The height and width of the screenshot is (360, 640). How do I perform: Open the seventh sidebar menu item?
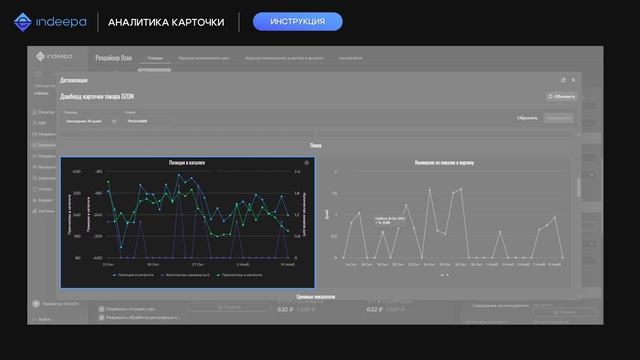pyautogui.click(x=44, y=178)
